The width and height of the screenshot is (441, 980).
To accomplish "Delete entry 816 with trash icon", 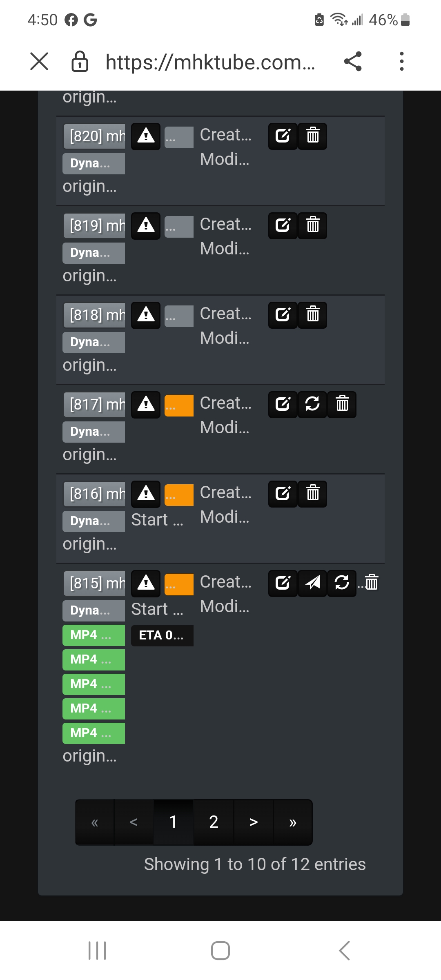I will click(312, 494).
